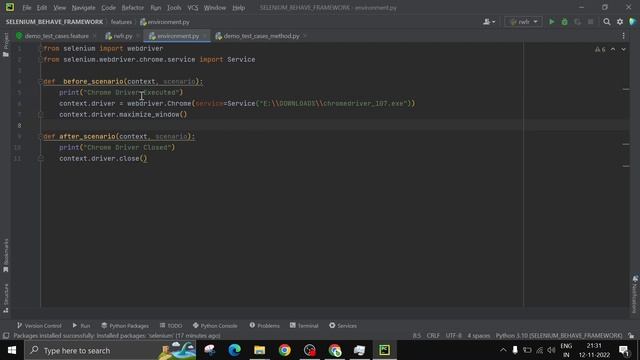Click the SELENIUM_BEHAVE_FRAMEWORK breadcrumb
Viewport: 640px width, 360px height.
click(54, 22)
